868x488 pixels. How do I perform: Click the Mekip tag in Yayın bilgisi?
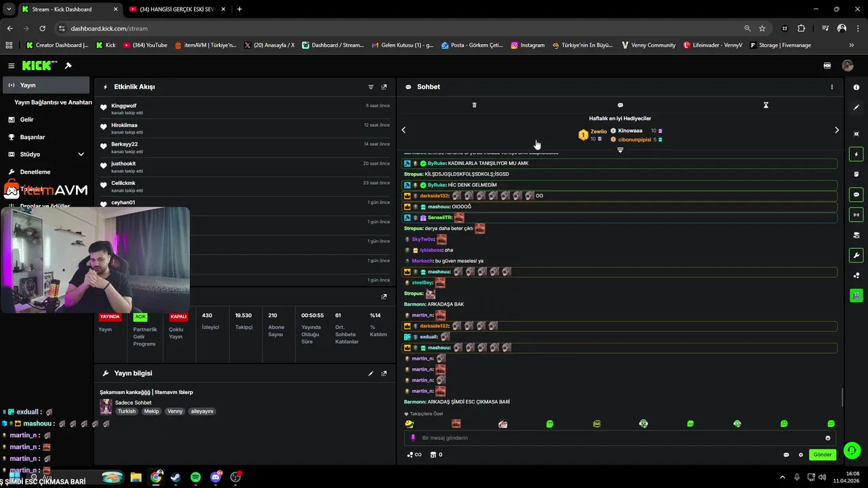[x=151, y=411]
